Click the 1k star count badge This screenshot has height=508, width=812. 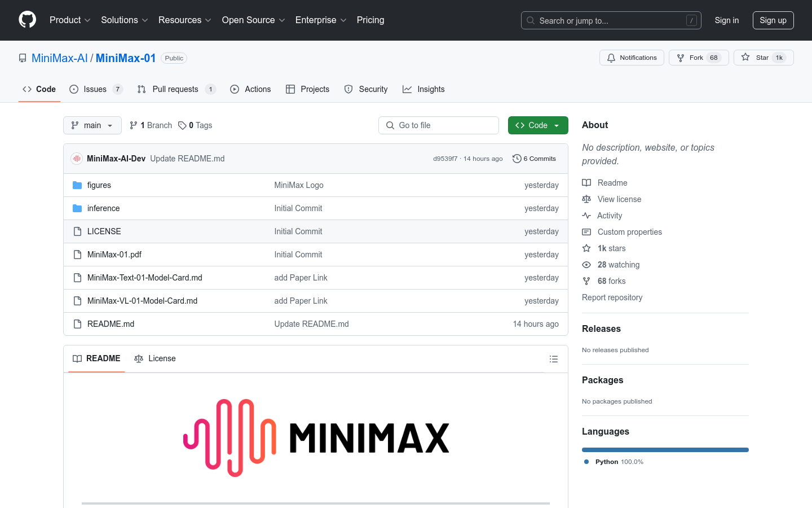coord(779,58)
